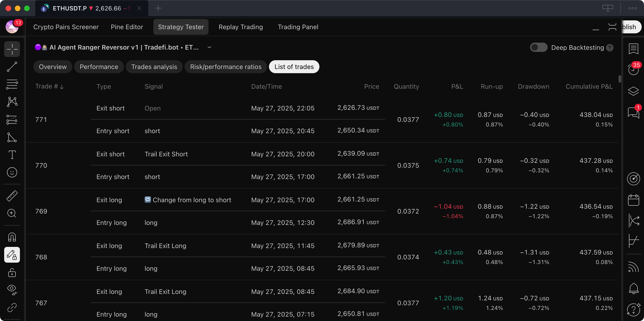Click the trades list scrollbar thumb
644x321 pixels.
tap(620, 79)
